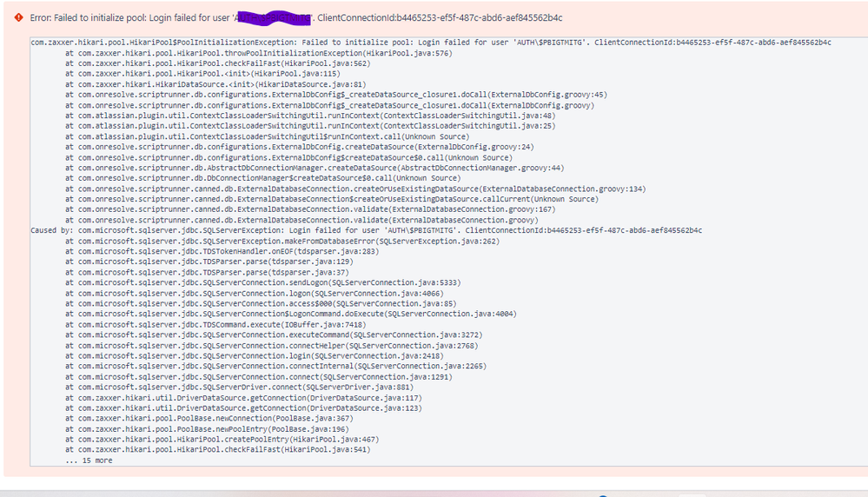Viewport: 868px width, 497px height.
Task: Click the line validate(ExternalDatabaseConnection.groovy:167)
Action: pos(310,209)
